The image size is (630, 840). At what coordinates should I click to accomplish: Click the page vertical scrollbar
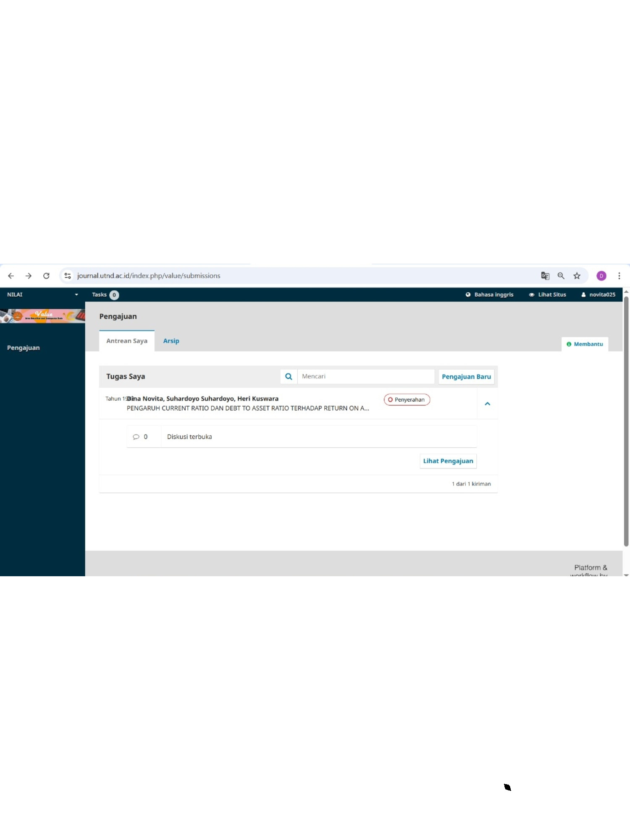coord(626,421)
